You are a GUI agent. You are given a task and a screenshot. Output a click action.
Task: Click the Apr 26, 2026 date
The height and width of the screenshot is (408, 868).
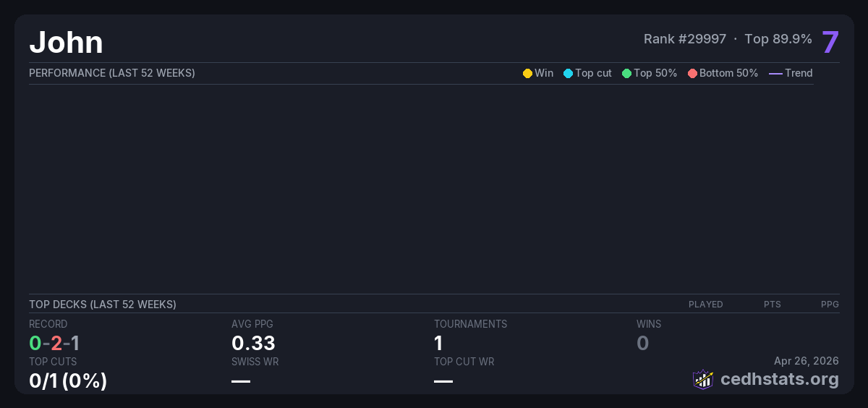click(806, 360)
